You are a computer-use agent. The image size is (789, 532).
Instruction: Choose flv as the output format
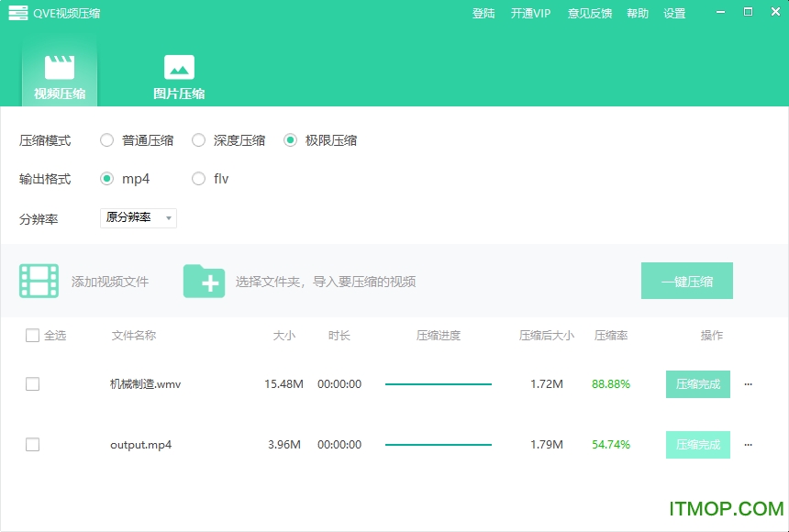tap(197, 179)
